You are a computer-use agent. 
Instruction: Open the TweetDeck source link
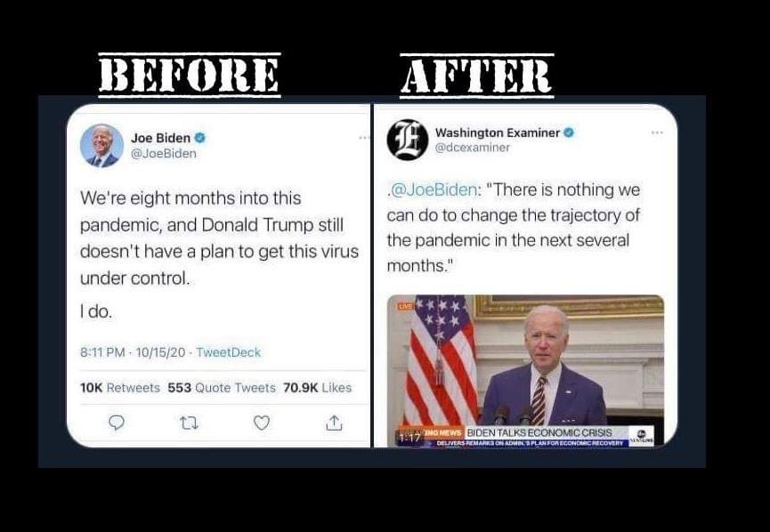229,352
